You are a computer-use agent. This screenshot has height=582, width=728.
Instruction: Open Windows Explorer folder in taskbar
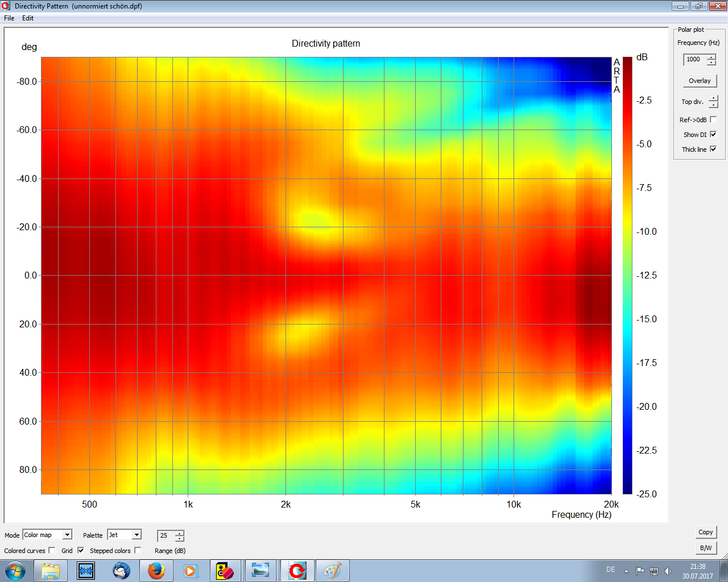pyautogui.click(x=51, y=570)
